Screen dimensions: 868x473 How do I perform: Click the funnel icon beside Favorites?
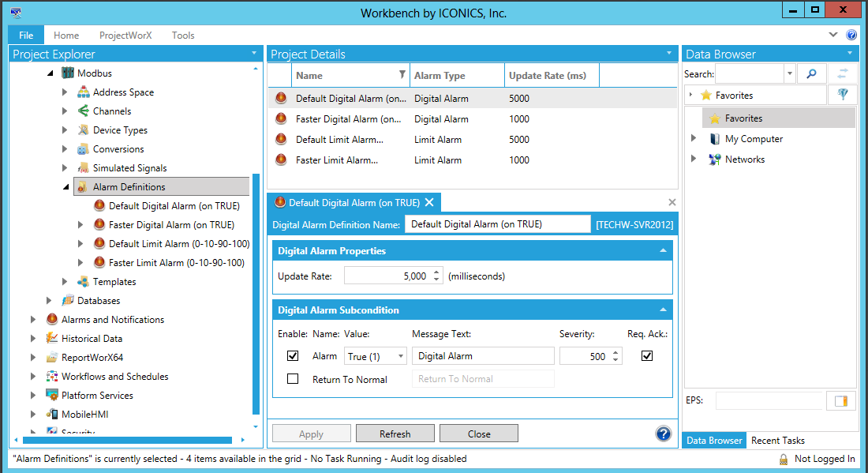point(842,95)
